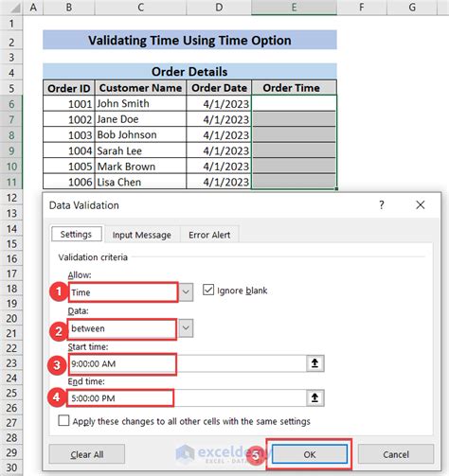This screenshot has width=449, height=476.
Task: Select column B header
Action: tap(69, 8)
